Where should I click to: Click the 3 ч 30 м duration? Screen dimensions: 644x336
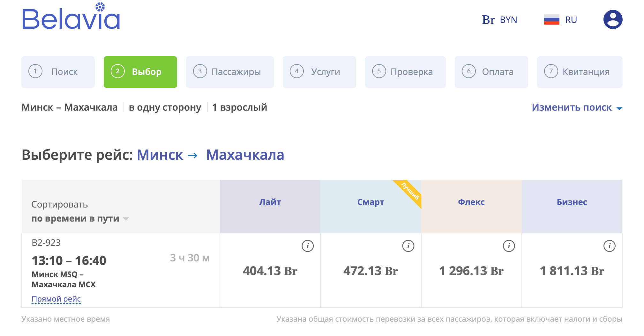tap(190, 258)
